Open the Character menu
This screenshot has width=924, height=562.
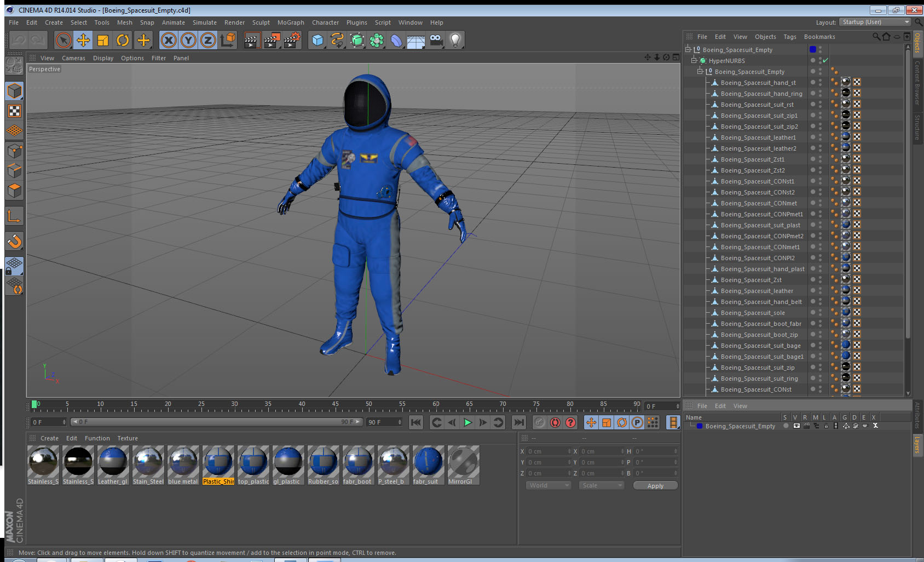[325, 22]
